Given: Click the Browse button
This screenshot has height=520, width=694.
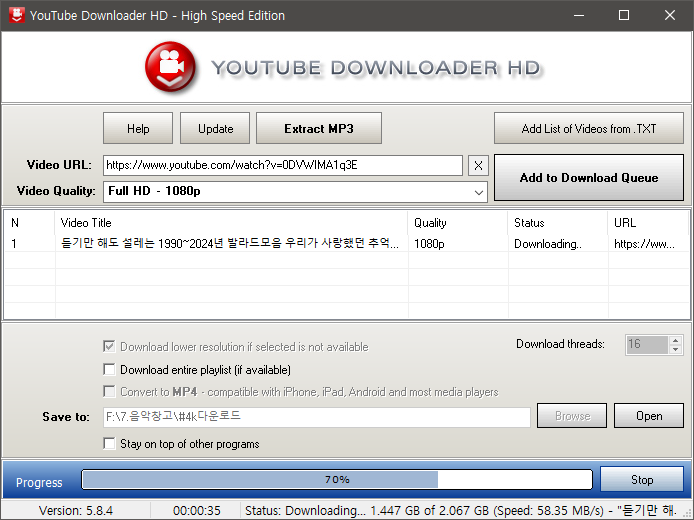Looking at the screenshot, I should [572, 416].
